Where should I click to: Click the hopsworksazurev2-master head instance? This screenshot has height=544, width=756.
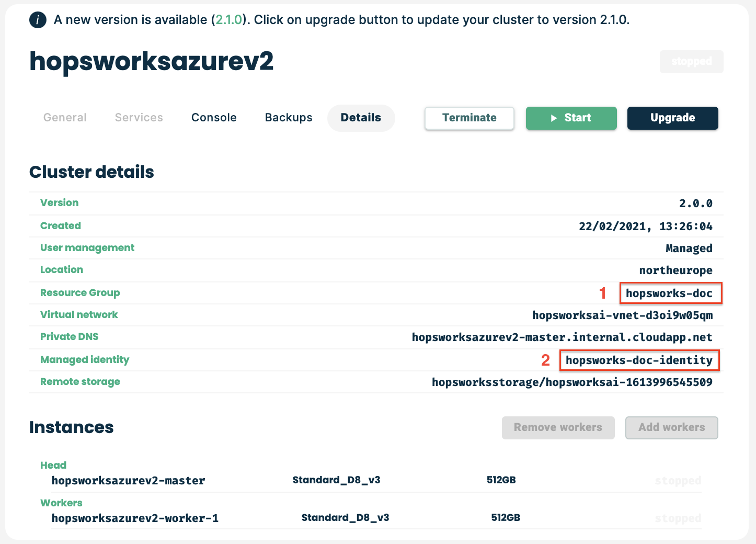pyautogui.click(x=128, y=481)
